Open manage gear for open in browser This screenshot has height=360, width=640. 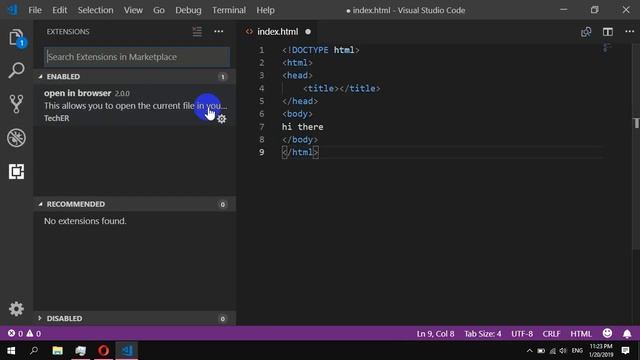click(222, 119)
